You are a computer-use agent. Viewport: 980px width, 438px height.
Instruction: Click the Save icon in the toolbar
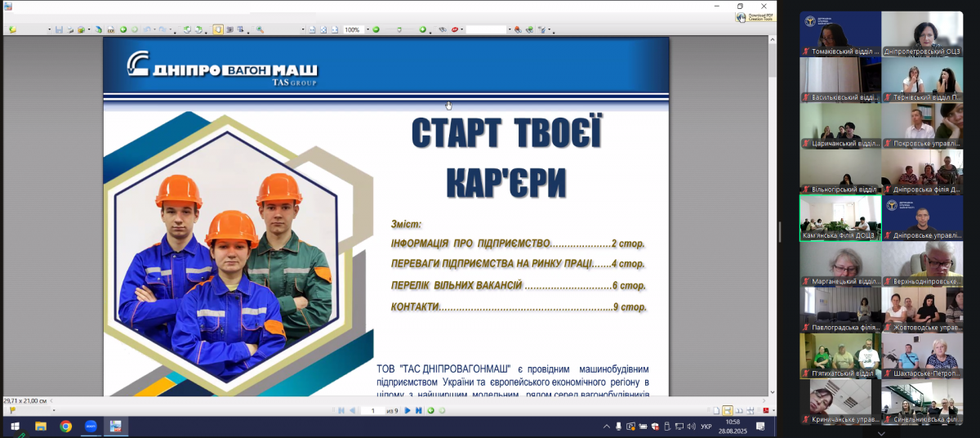59,29
